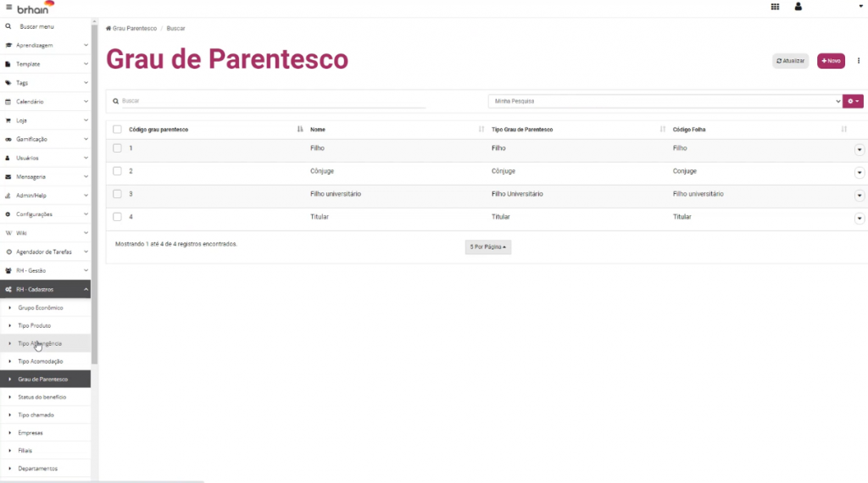This screenshot has height=483, width=868.
Task: Open the vertical three-dots options menu beside Novo
Action: [x=858, y=61]
